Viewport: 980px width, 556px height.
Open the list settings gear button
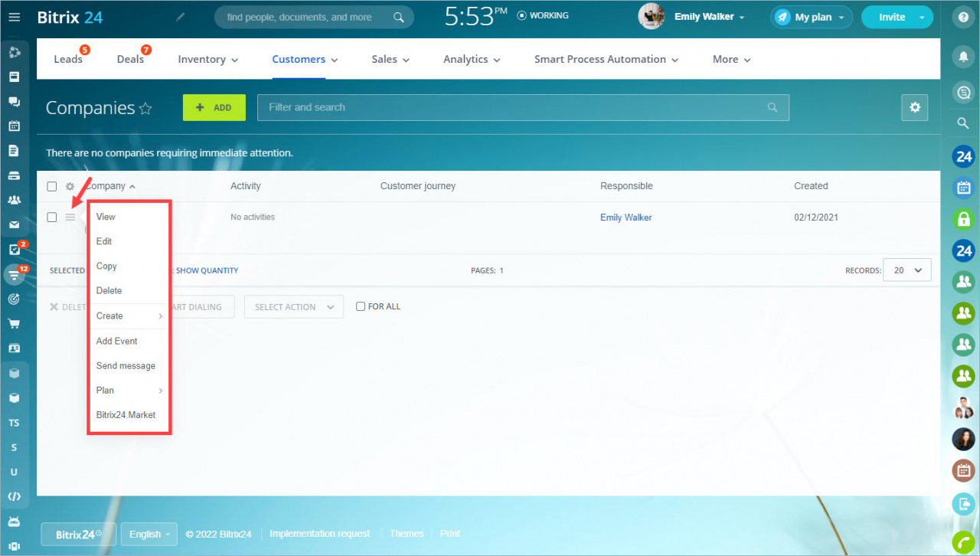tap(914, 108)
